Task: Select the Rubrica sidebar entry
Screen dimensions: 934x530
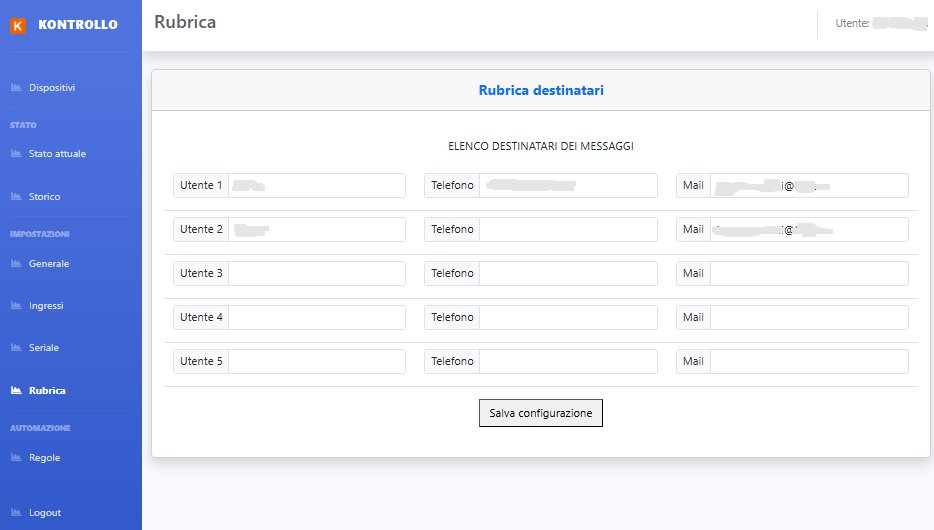Action: (47, 391)
